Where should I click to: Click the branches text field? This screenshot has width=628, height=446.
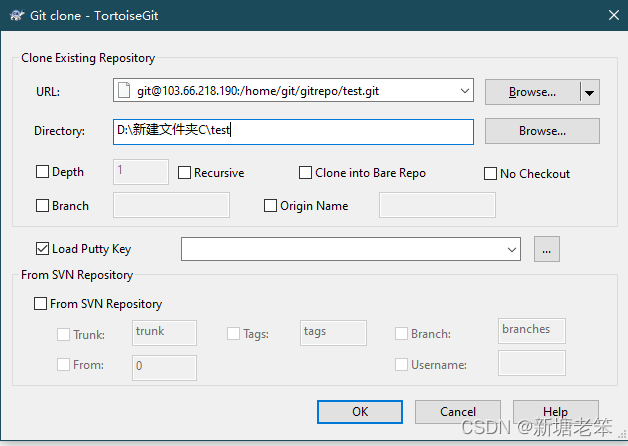click(532, 331)
